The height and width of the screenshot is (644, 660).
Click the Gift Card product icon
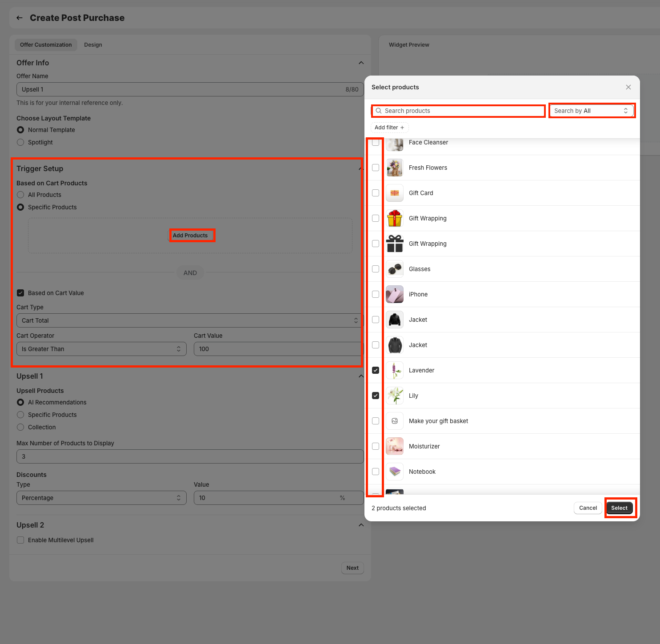(x=394, y=193)
